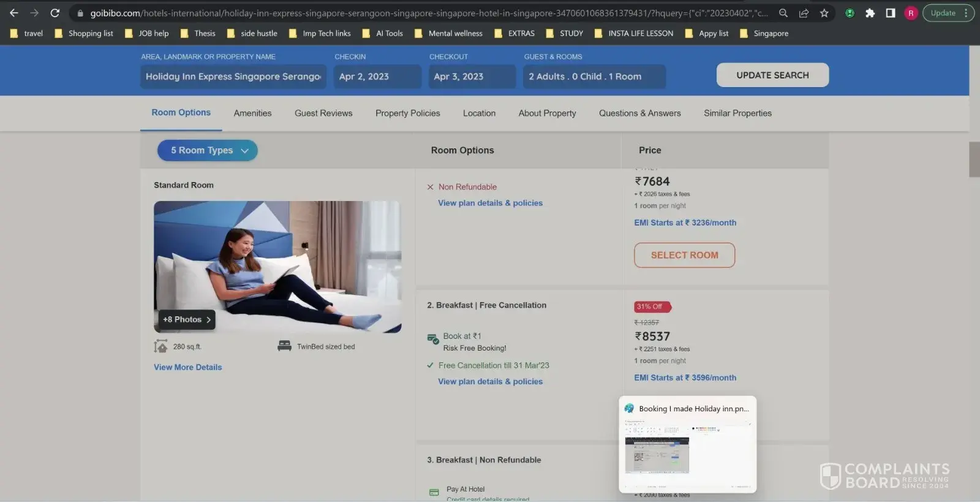Viewport: 980px width, 502px height.
Task: Reload the page with the refresh icon
Action: point(55,13)
